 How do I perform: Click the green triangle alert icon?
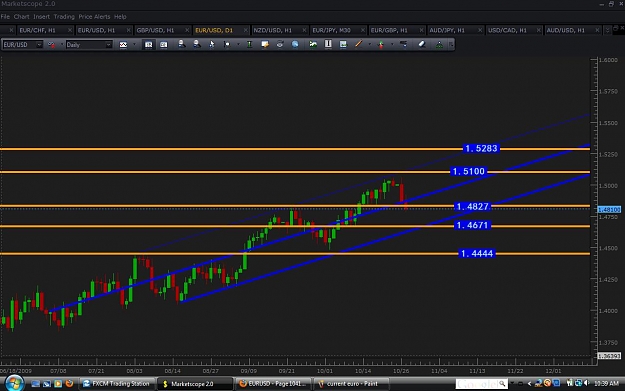439,45
